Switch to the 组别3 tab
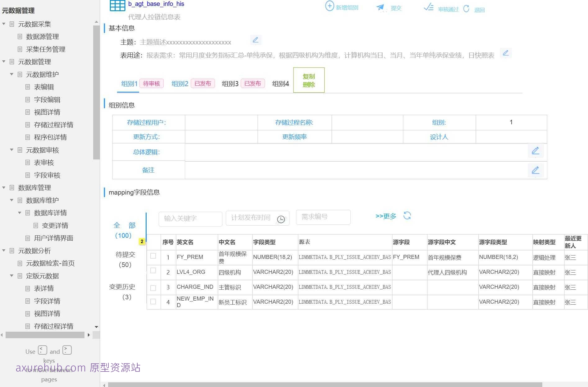This screenshot has width=588, height=387. 229,83
